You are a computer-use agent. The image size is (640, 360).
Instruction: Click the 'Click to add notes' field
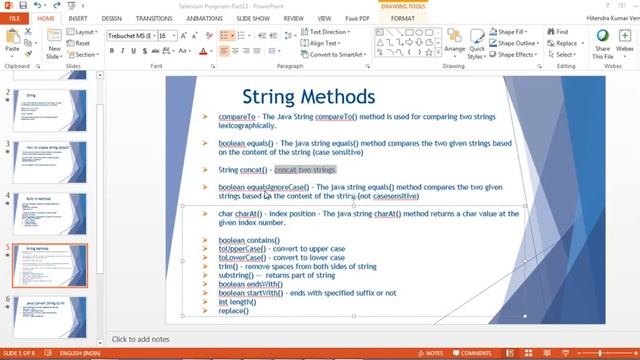140,339
